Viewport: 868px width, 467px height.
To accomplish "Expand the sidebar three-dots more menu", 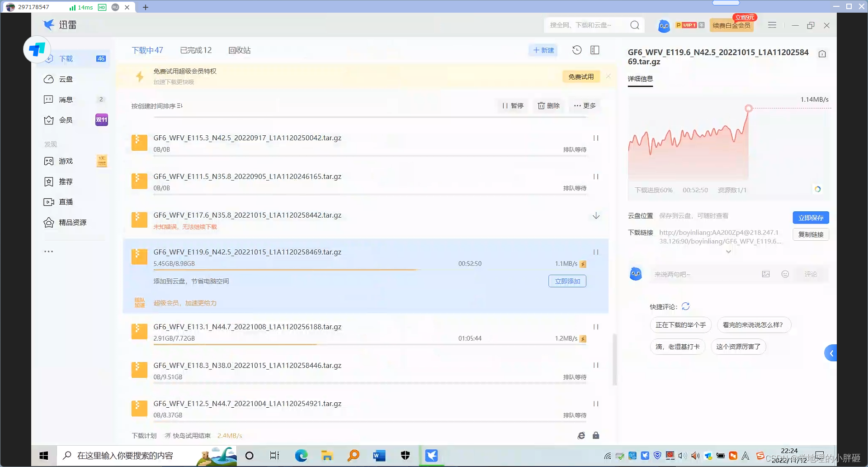I will [48, 251].
